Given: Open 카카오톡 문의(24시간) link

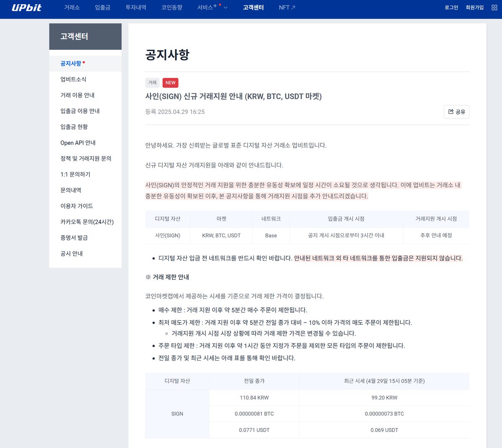Looking at the screenshot, I should coord(85,222).
